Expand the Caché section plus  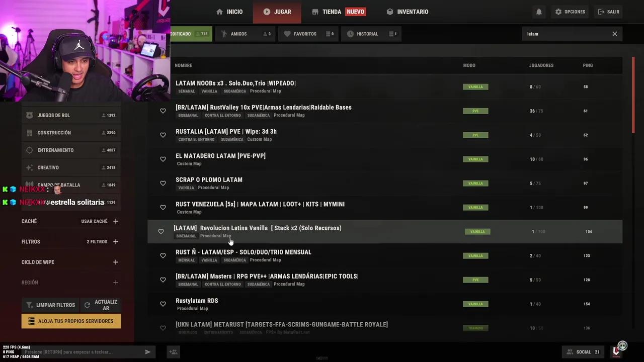116,221
